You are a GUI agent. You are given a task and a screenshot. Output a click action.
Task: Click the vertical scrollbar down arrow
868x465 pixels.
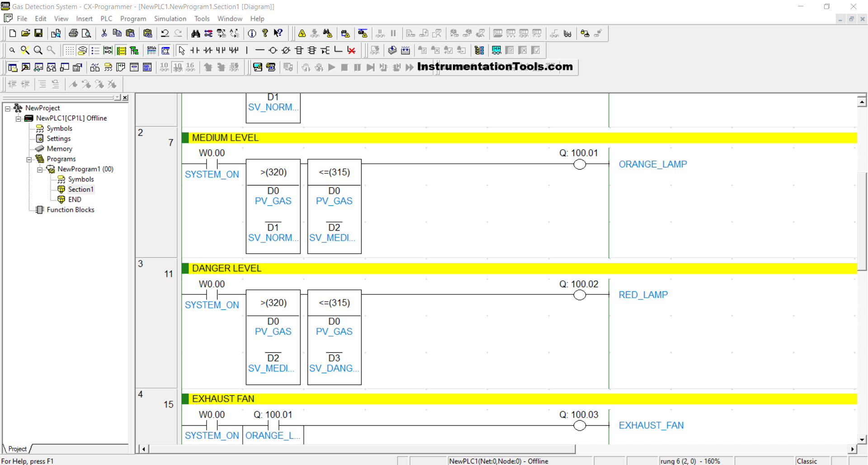pos(862,439)
